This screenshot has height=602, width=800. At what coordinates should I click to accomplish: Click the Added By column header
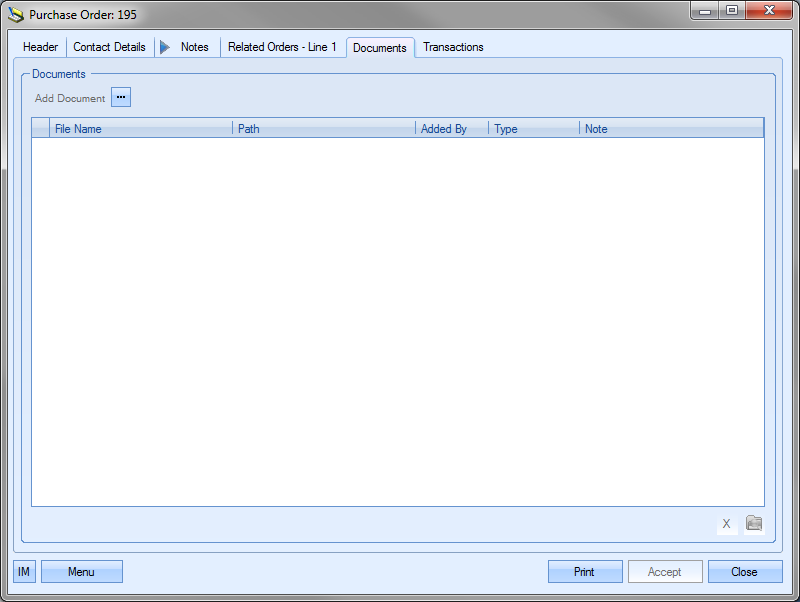point(452,129)
